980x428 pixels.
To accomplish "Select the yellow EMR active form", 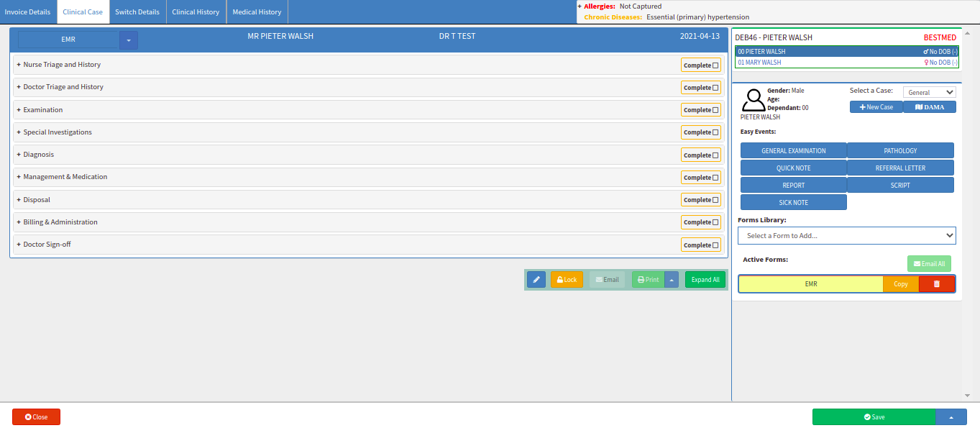I will pyautogui.click(x=811, y=284).
